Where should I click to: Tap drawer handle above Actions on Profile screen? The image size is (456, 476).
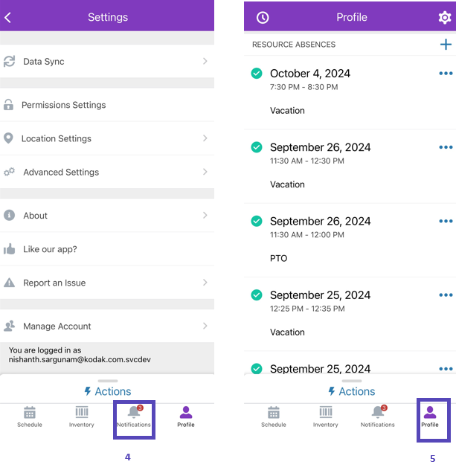click(351, 381)
